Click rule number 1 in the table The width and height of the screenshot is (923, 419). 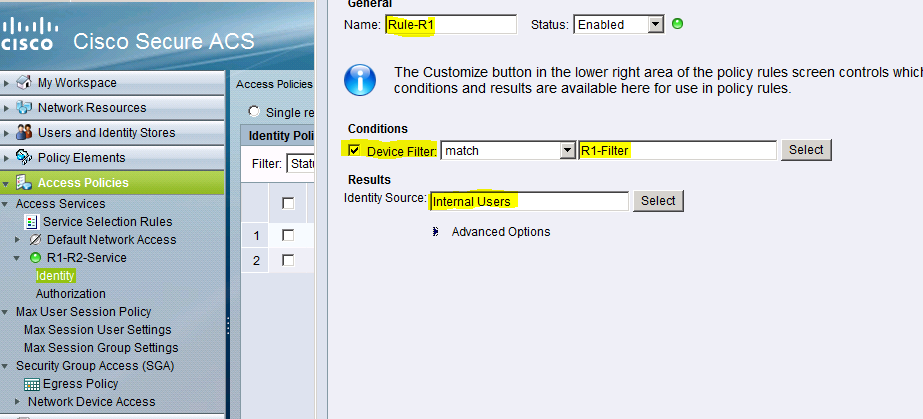[x=256, y=236]
